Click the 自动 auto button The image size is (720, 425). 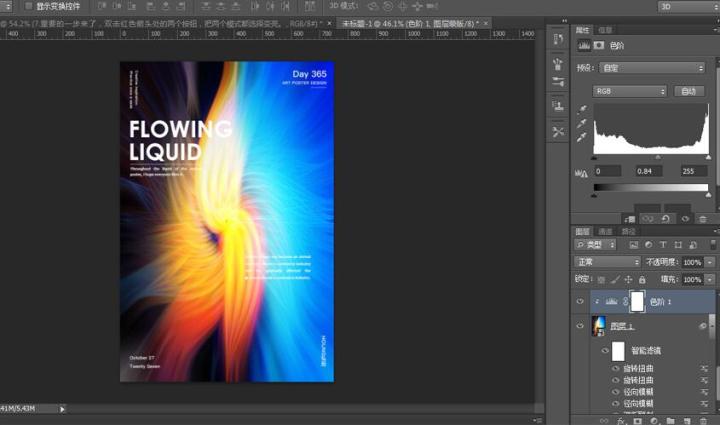[687, 91]
